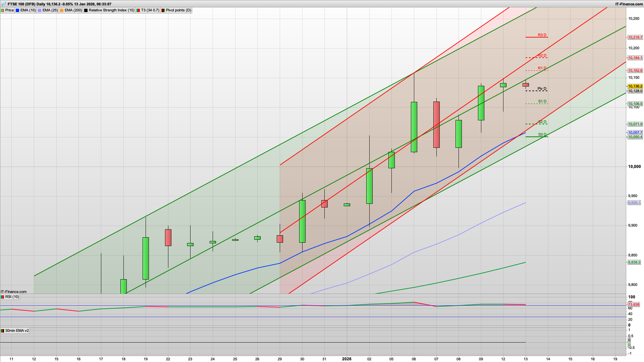Click the 2026 label on the date axis
This screenshot has height=362, width=644.
click(347, 359)
